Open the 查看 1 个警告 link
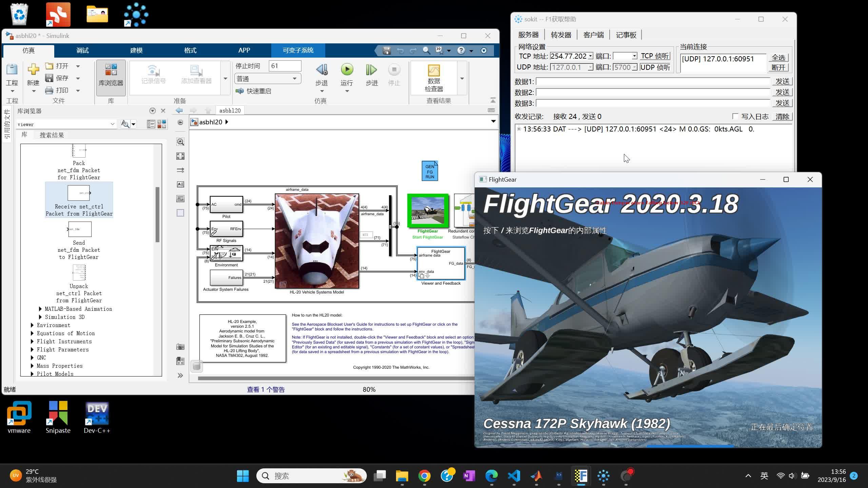 [x=266, y=389]
